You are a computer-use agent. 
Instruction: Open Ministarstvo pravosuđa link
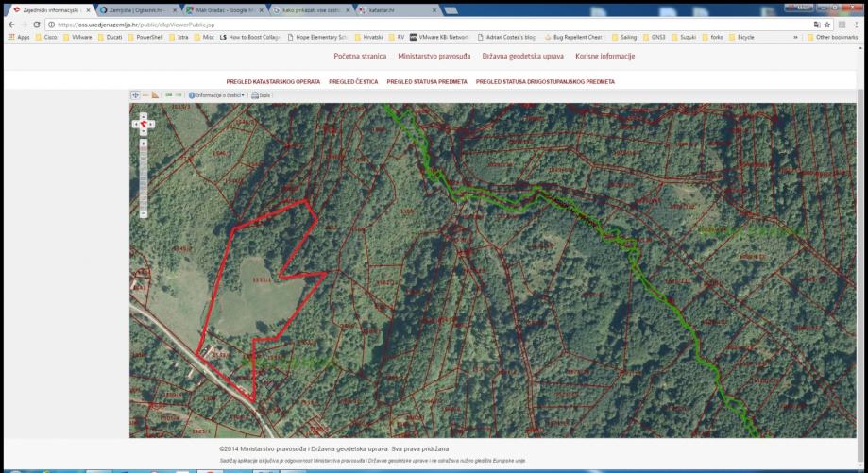pos(434,56)
